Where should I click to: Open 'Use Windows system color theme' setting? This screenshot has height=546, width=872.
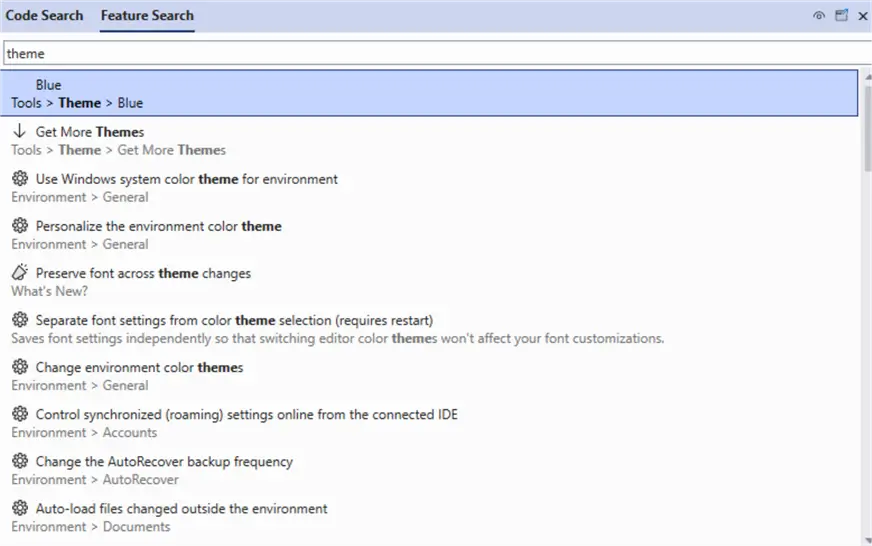186,179
